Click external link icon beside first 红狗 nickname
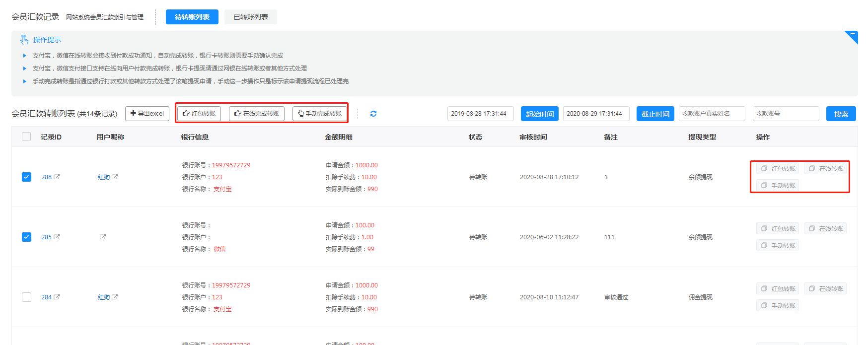Screen dimensions: 868x345 click(x=115, y=177)
